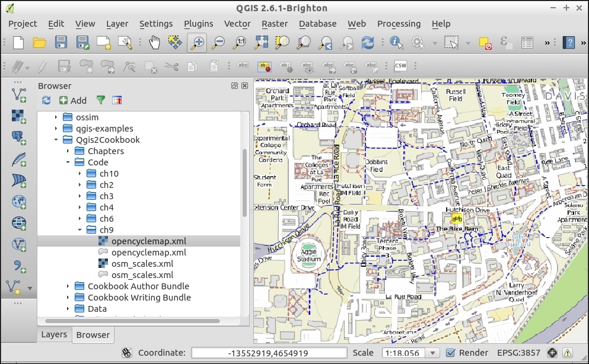
Task: Open CRS status via EPSG:3857 button
Action: (518, 353)
